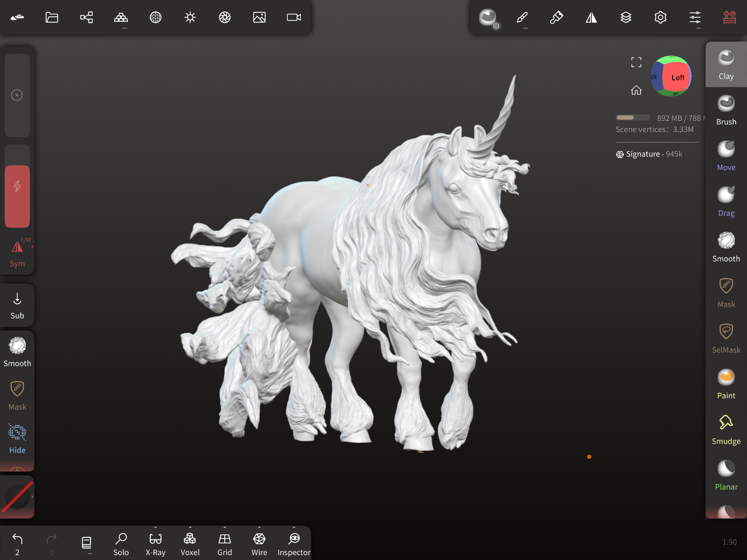Open the scene hierarchy icon
The height and width of the screenshot is (560, 747).
pos(86,18)
